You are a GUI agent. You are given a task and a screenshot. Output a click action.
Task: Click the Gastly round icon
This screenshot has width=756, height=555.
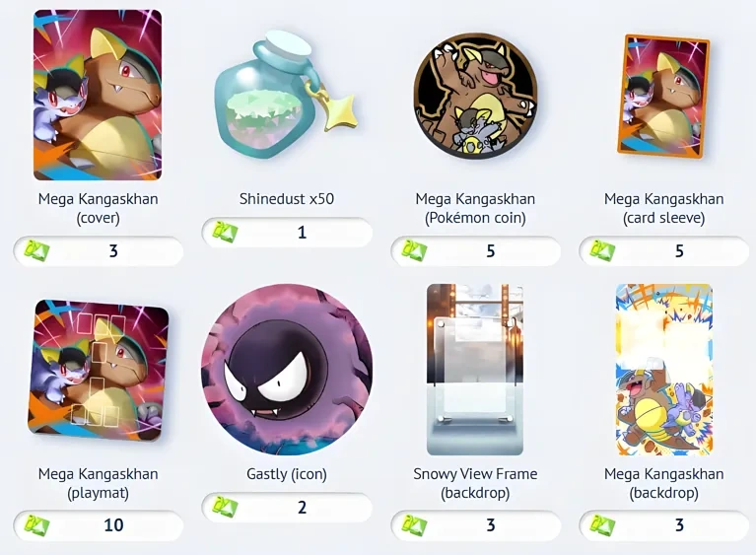pyautogui.click(x=287, y=370)
